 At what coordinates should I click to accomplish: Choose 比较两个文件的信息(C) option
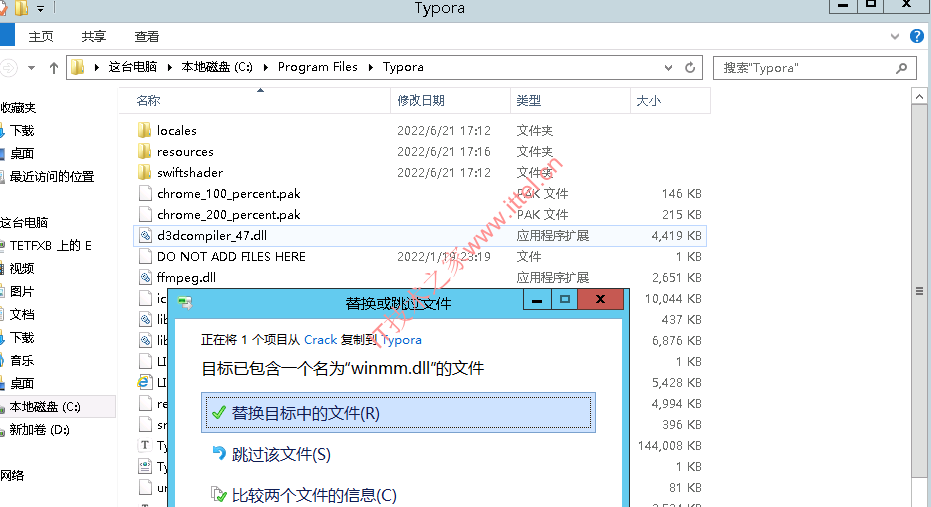(314, 495)
